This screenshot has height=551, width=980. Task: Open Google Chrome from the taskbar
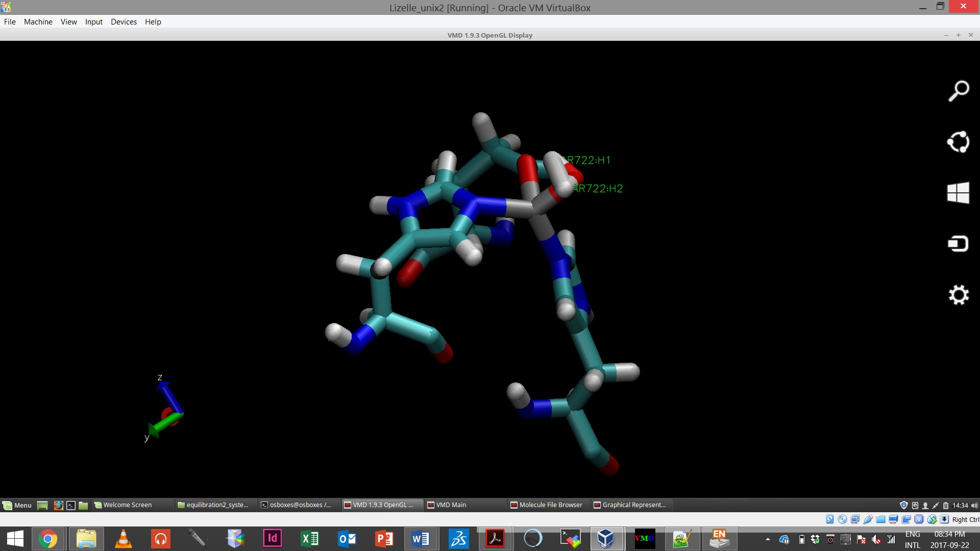coord(48,539)
